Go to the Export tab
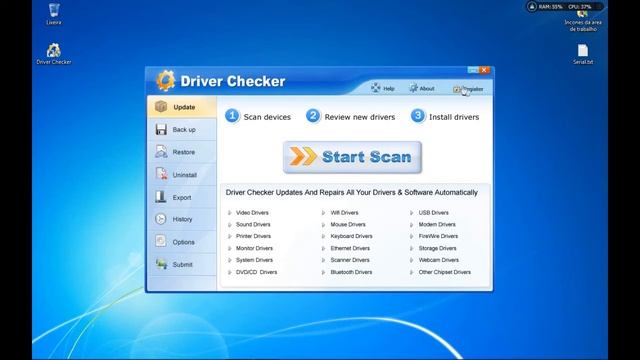This screenshot has width=640, height=360. (182, 198)
